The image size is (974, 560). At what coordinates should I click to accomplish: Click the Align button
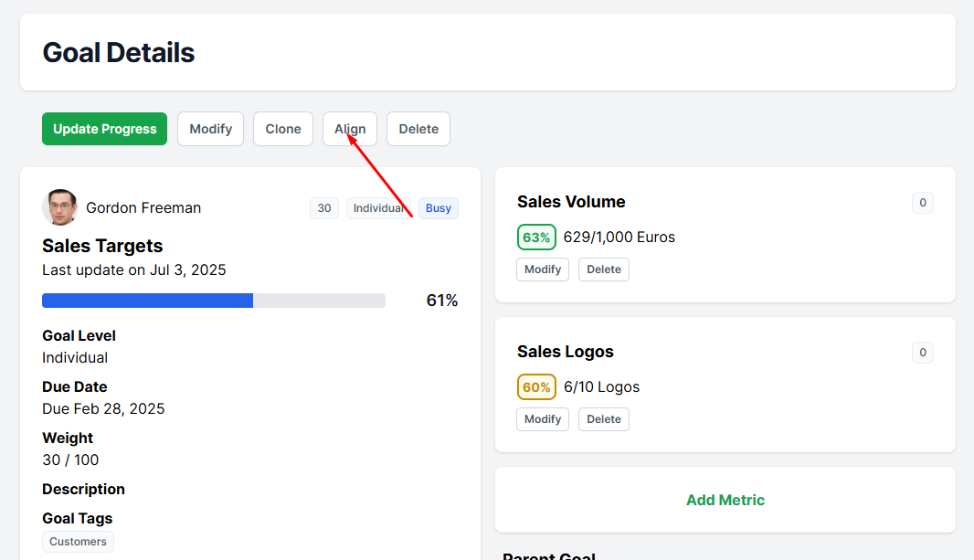point(350,129)
